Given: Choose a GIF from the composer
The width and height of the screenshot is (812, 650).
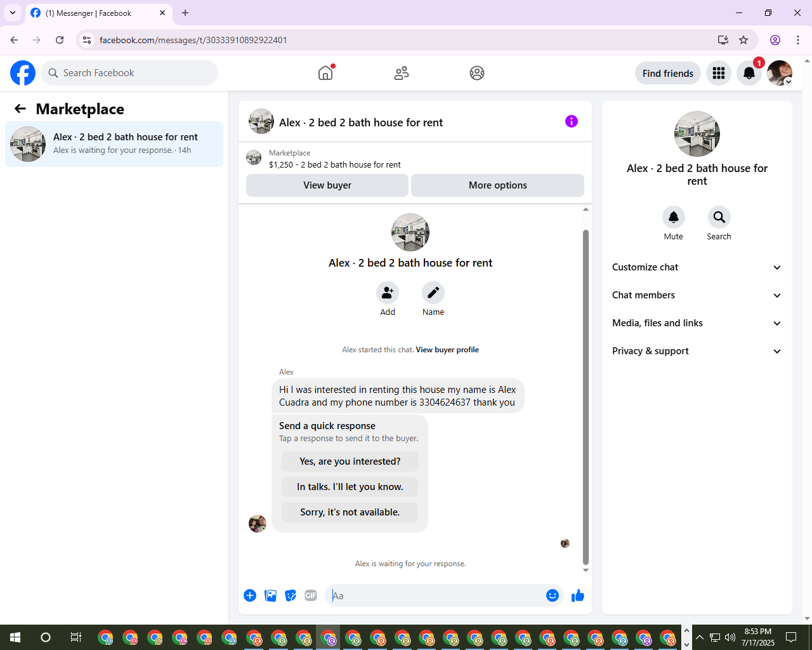Looking at the screenshot, I should [311, 595].
